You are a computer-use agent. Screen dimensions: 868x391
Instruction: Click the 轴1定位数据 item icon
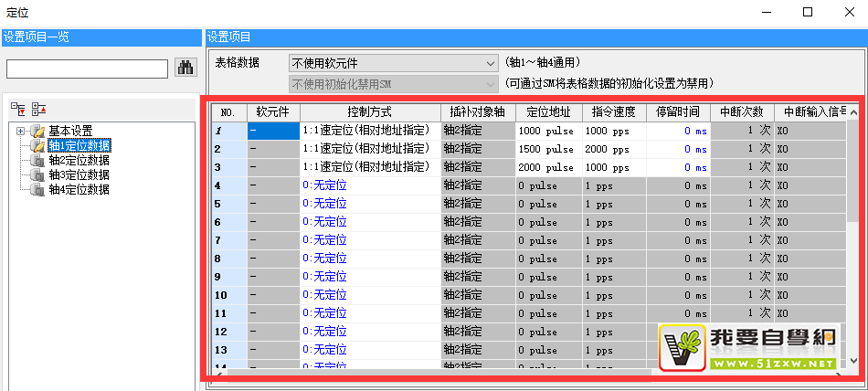coord(37,146)
